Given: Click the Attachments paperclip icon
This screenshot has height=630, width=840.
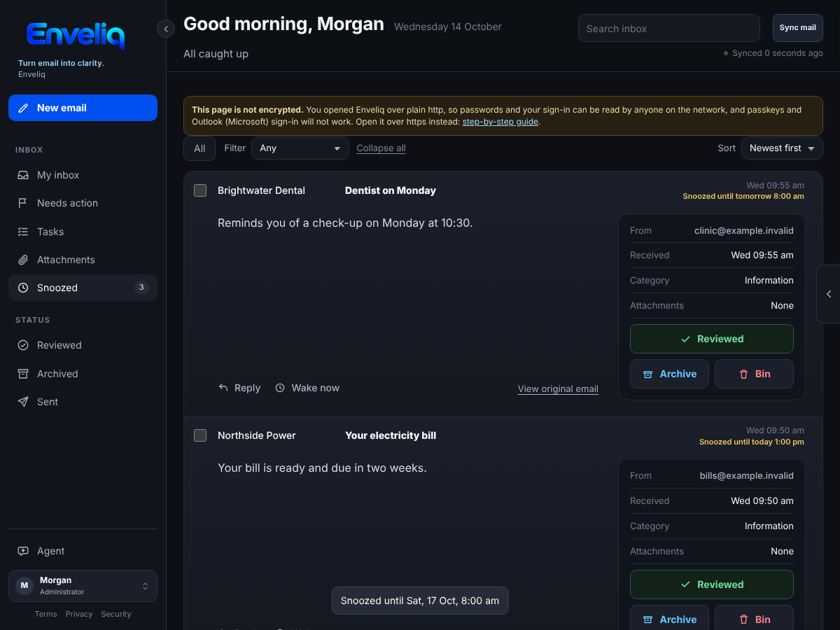Looking at the screenshot, I should pyautogui.click(x=23, y=260).
